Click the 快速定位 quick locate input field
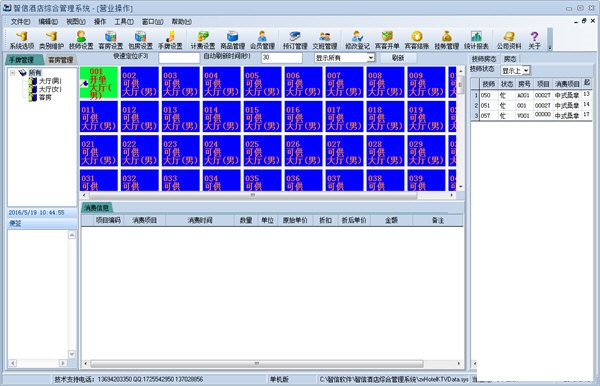Screen dimensions: 600x386 tap(179, 58)
